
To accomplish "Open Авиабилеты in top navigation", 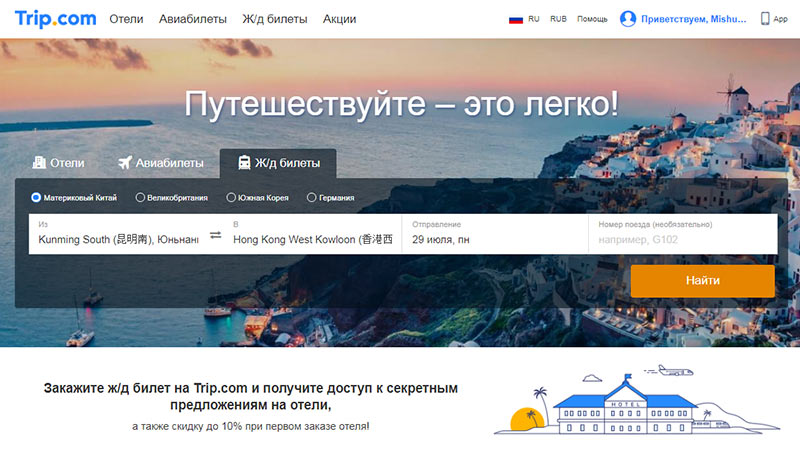I will (x=193, y=19).
